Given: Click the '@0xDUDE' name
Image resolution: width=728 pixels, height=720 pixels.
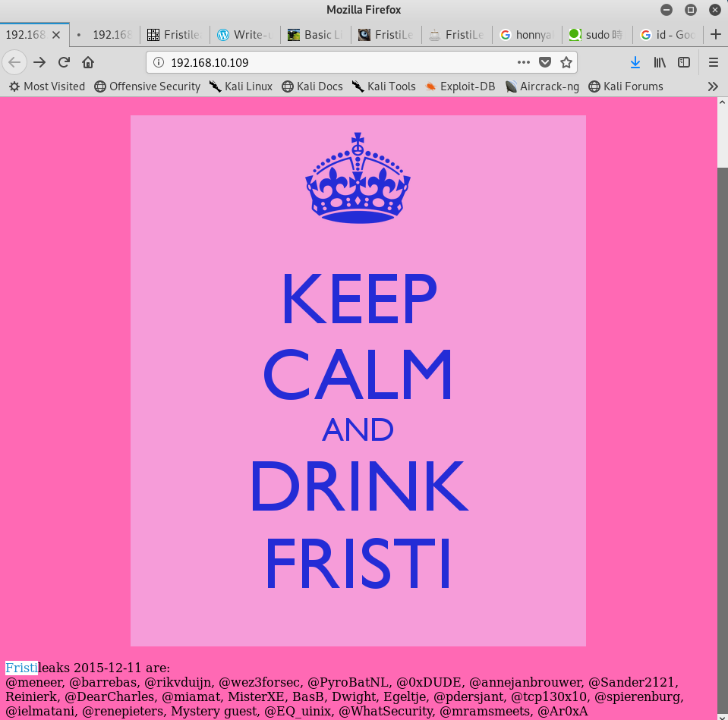Looking at the screenshot, I should click(x=429, y=682).
